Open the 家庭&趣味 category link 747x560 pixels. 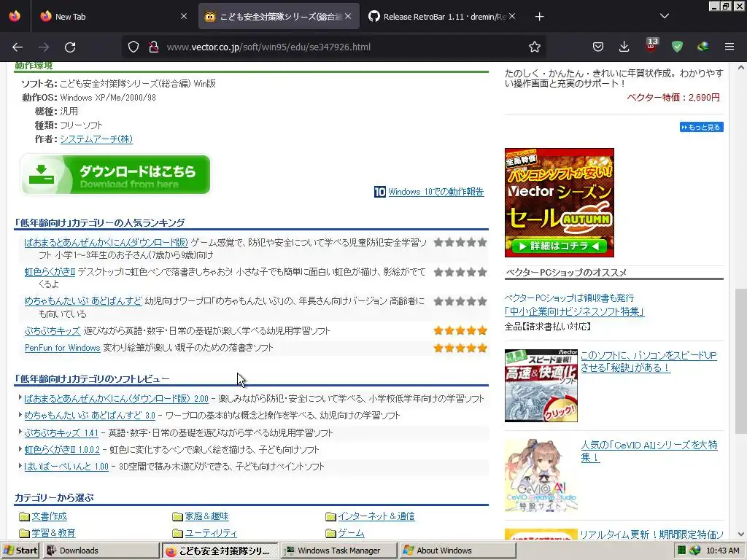click(x=206, y=516)
